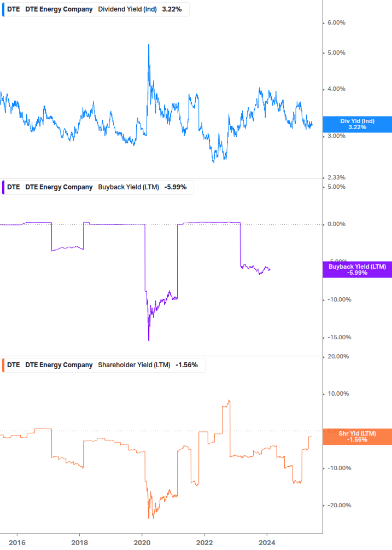Viewport: 392px width, 550px height.
Task: Click the 5.00% label on the dividend yield axis
Action: pyautogui.click(x=336, y=53)
